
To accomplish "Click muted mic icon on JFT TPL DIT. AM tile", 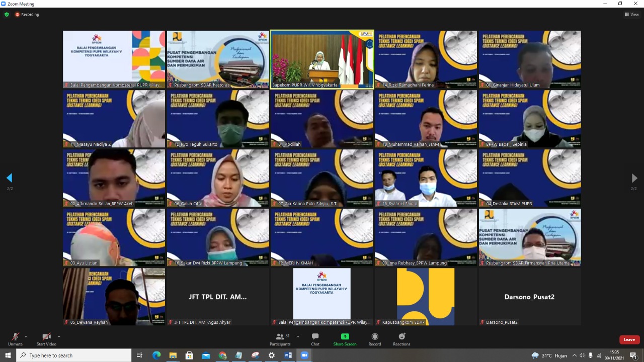I will coord(171,322).
